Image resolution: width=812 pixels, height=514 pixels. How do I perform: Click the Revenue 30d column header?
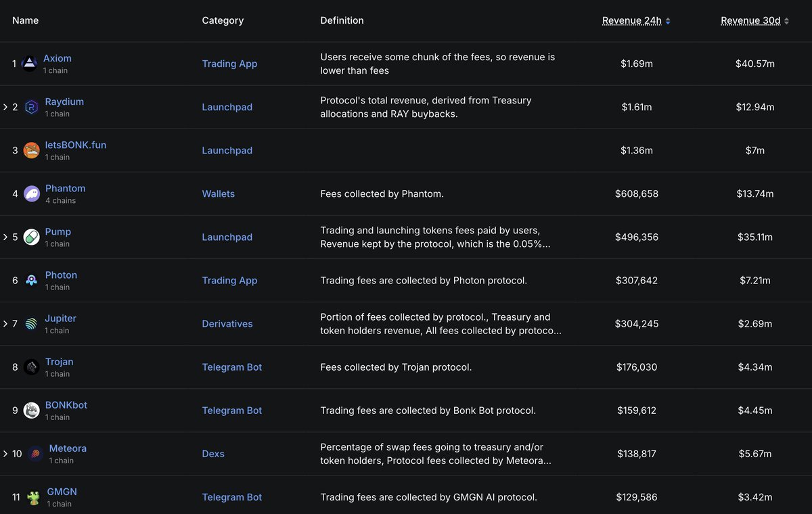click(750, 20)
